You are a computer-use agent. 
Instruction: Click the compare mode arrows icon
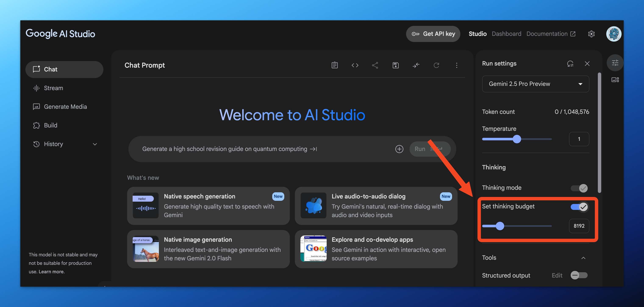[x=416, y=65]
